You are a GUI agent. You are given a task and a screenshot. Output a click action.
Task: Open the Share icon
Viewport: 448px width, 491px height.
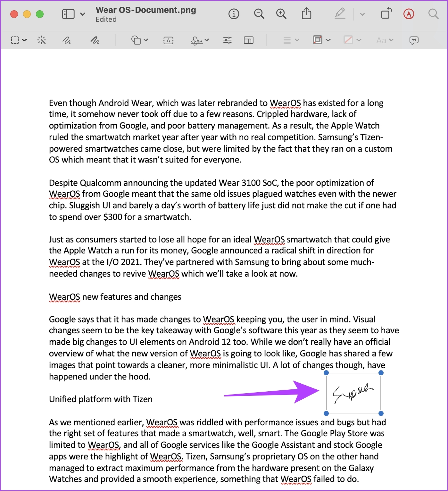coord(307,14)
